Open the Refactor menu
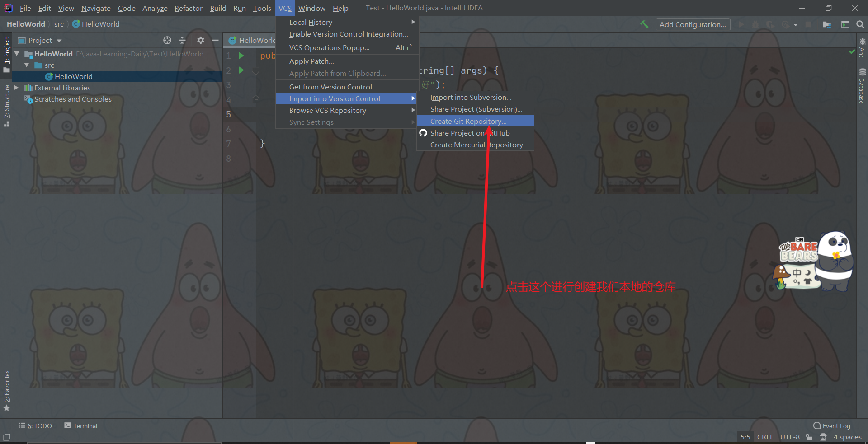 pyautogui.click(x=189, y=8)
